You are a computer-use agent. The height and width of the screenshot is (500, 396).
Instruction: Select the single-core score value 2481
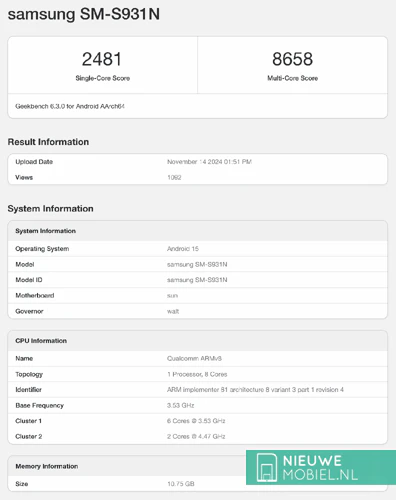tap(102, 59)
